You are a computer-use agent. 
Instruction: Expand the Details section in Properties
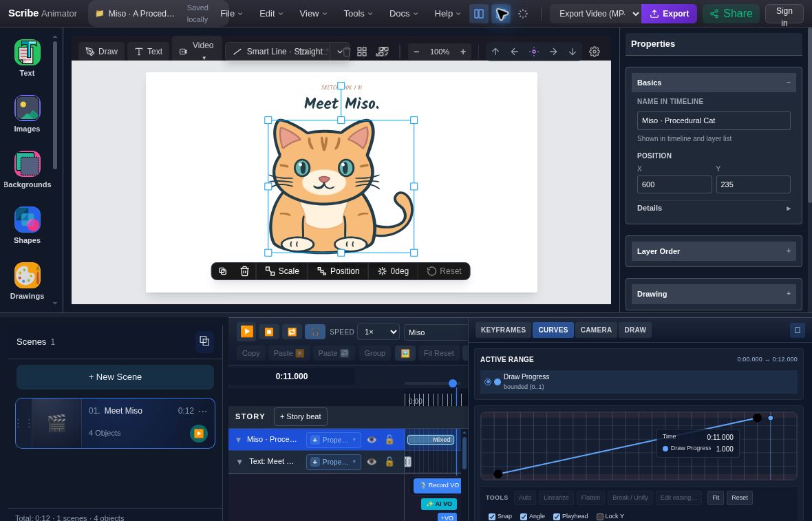pyautogui.click(x=714, y=208)
